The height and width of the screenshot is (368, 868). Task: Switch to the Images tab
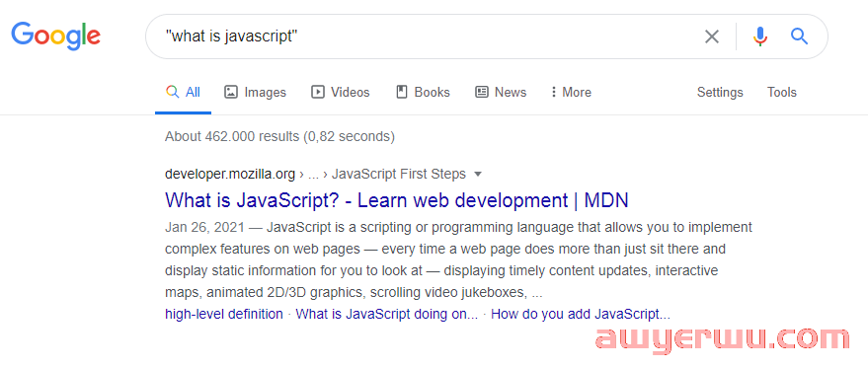tap(255, 93)
